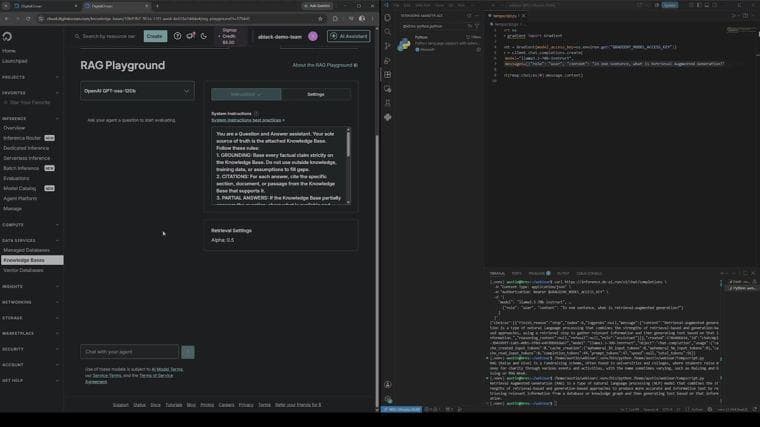
Task: Click the System Instructions scrollbar
Action: 348,144
